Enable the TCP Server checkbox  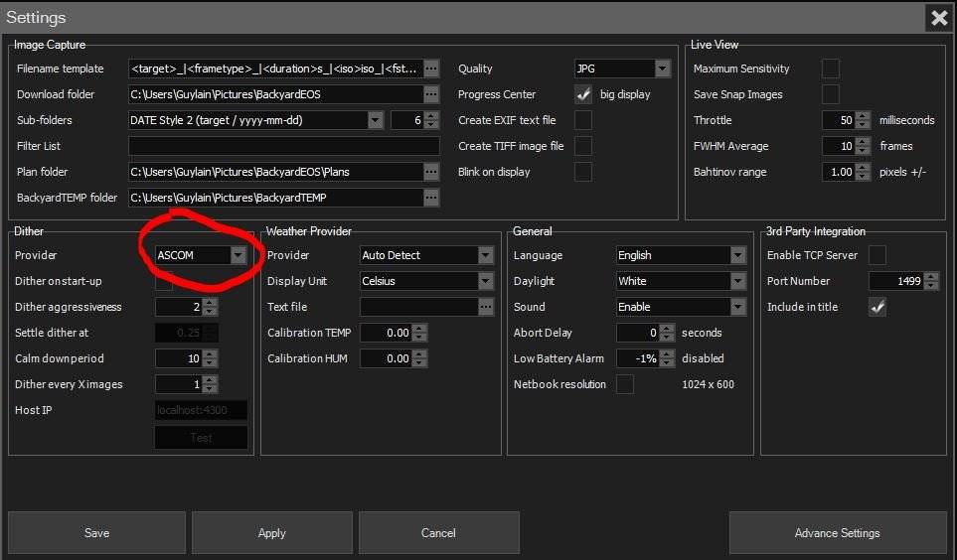click(x=877, y=255)
